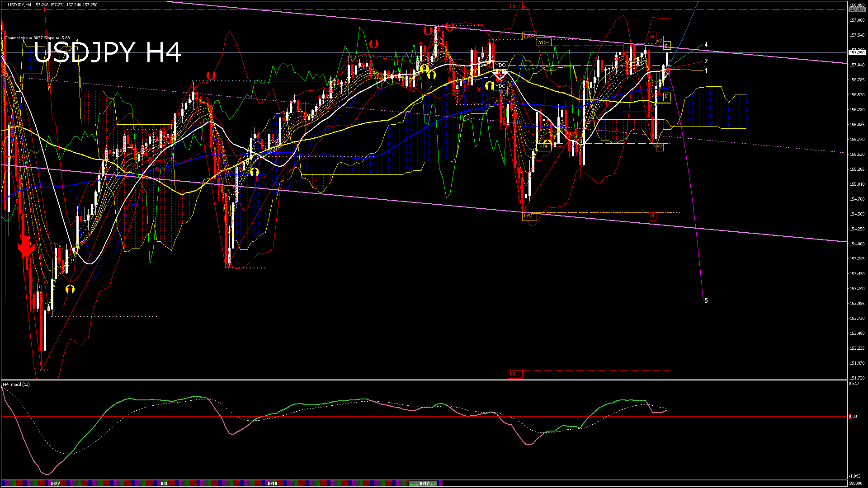The width and height of the screenshot is (868, 488).
Task: Click the 6/3 date marker
Action: (x=164, y=483)
